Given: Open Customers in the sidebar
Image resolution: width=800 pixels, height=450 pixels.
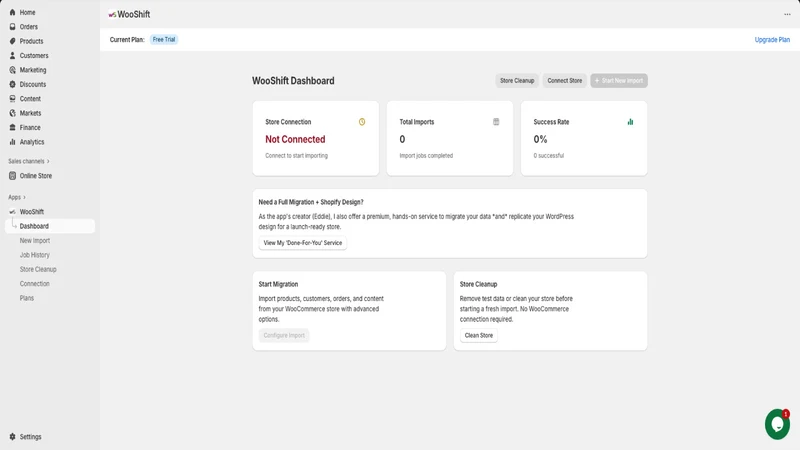Looking at the screenshot, I should pyautogui.click(x=34, y=55).
